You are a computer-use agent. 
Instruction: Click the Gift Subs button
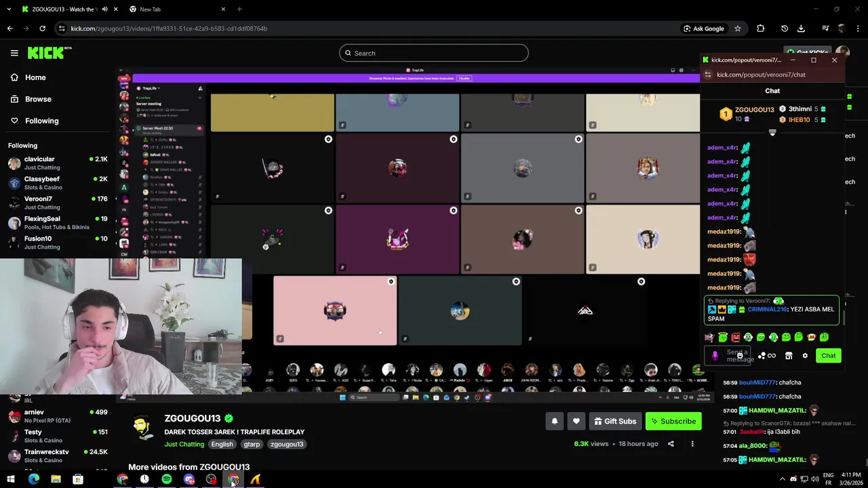615,421
